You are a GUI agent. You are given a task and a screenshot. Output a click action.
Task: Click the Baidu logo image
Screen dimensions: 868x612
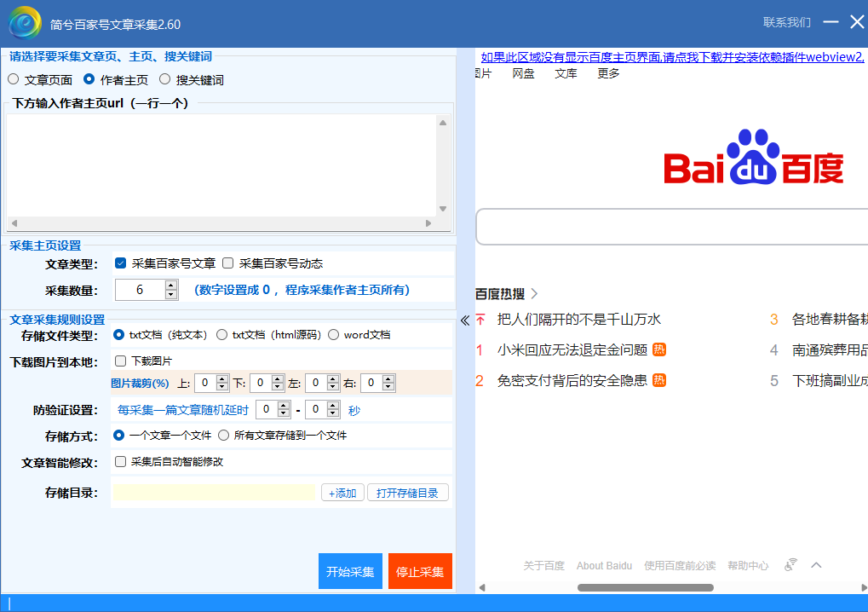coord(753,157)
